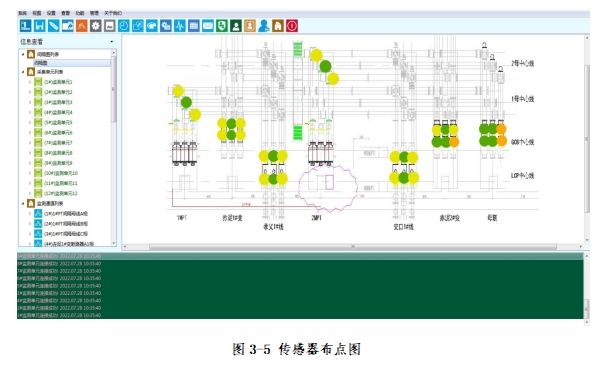Click the blue external link arrow icon
Image resolution: width=608 pixels, height=366 pixels.
[138, 26]
